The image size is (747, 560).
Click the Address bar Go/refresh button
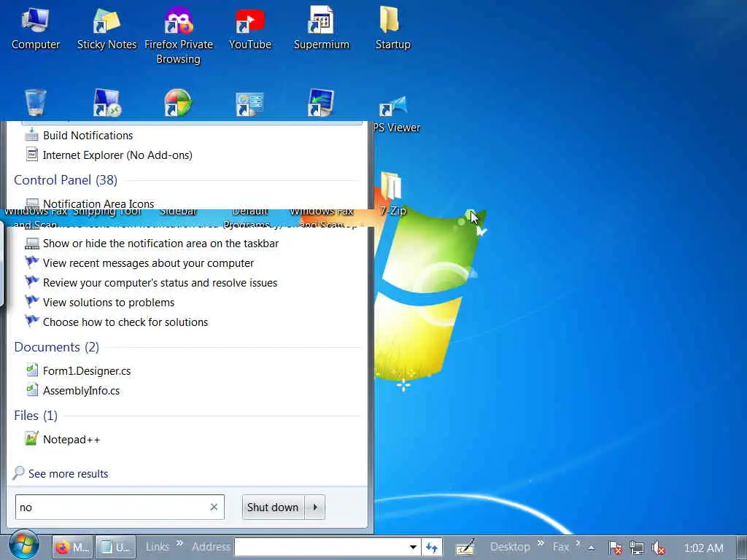click(x=432, y=547)
